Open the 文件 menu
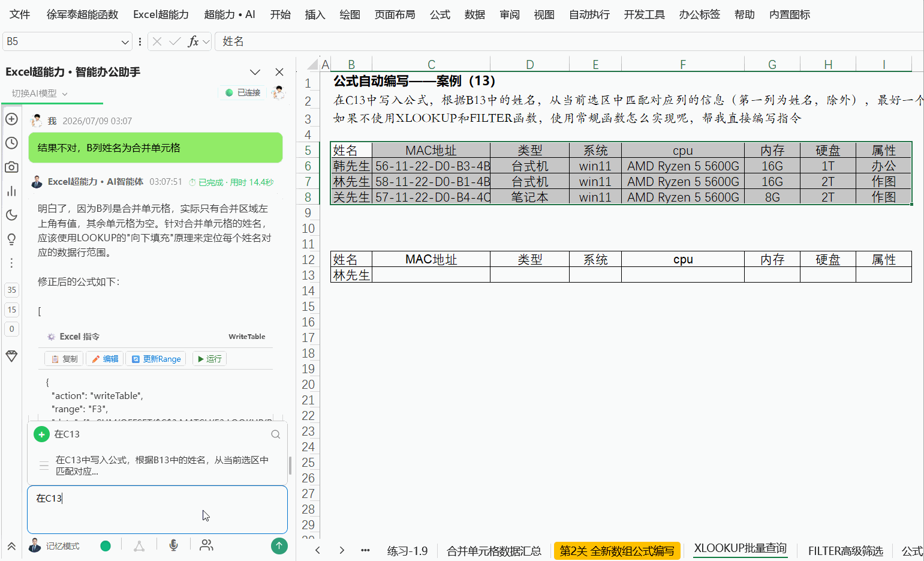This screenshot has height=561, width=924. point(20,14)
